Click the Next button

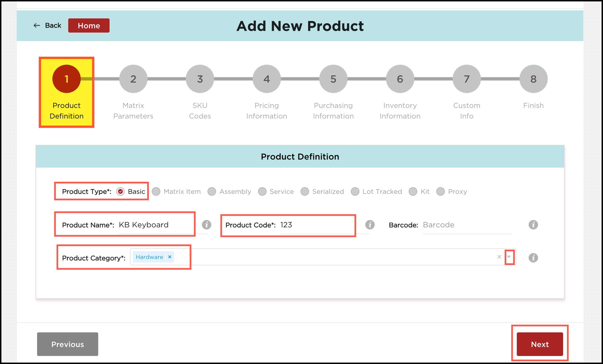click(x=540, y=344)
